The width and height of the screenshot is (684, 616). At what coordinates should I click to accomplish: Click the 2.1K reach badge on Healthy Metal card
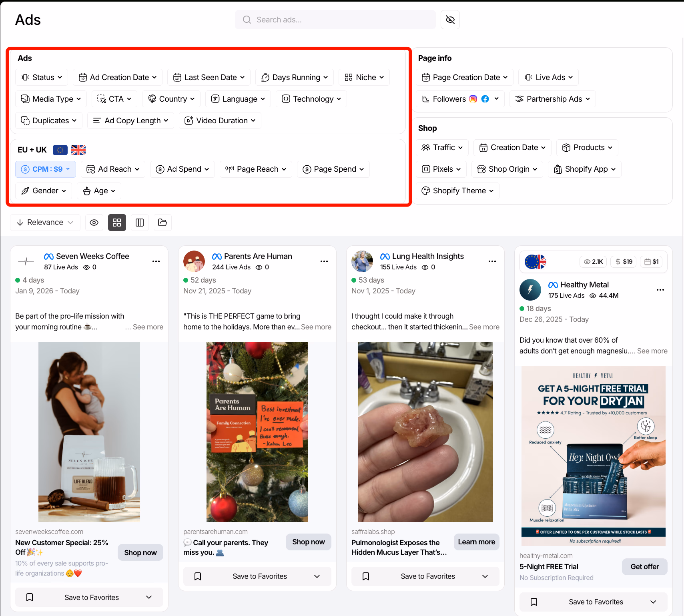593,262
